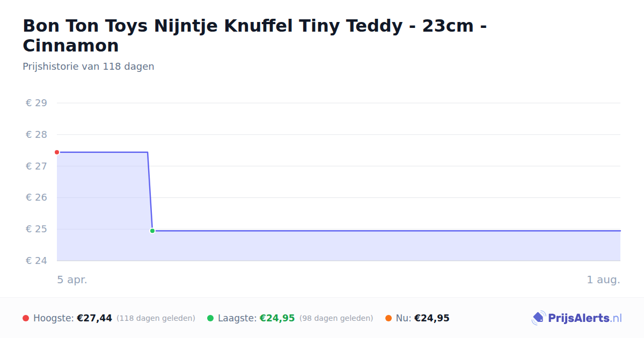Screen dimensions: 644x338
Task: Click the € 28 axis label
Action: click(36, 135)
